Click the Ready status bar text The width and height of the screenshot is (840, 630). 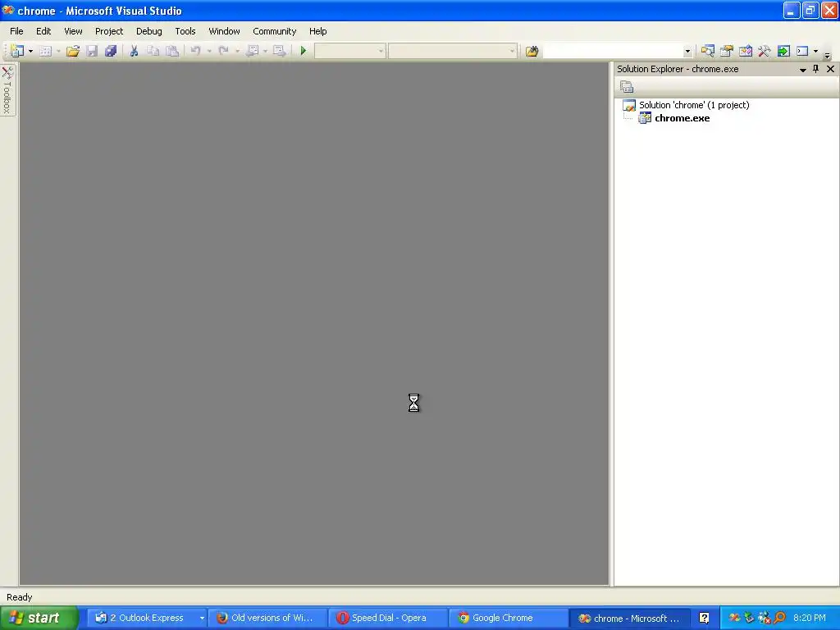coord(20,597)
